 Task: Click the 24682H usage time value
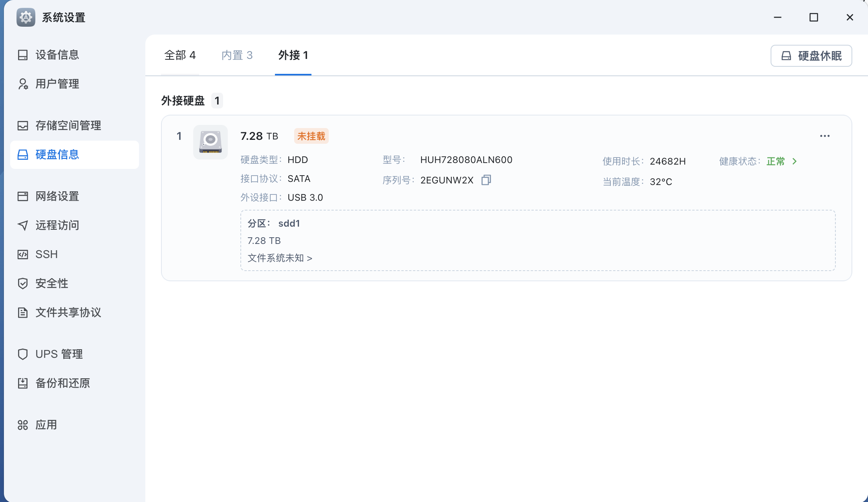tap(668, 161)
